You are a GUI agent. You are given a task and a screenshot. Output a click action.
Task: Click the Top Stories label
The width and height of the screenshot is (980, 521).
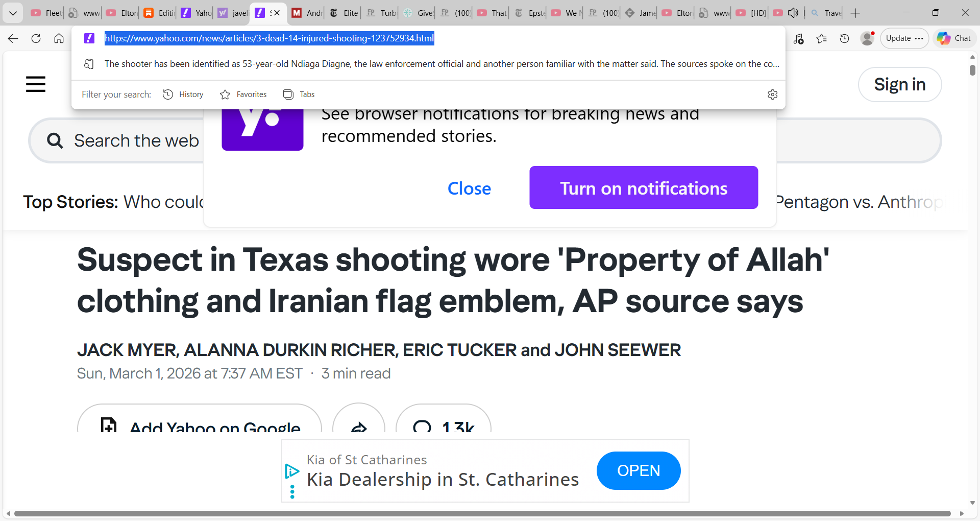click(x=70, y=202)
